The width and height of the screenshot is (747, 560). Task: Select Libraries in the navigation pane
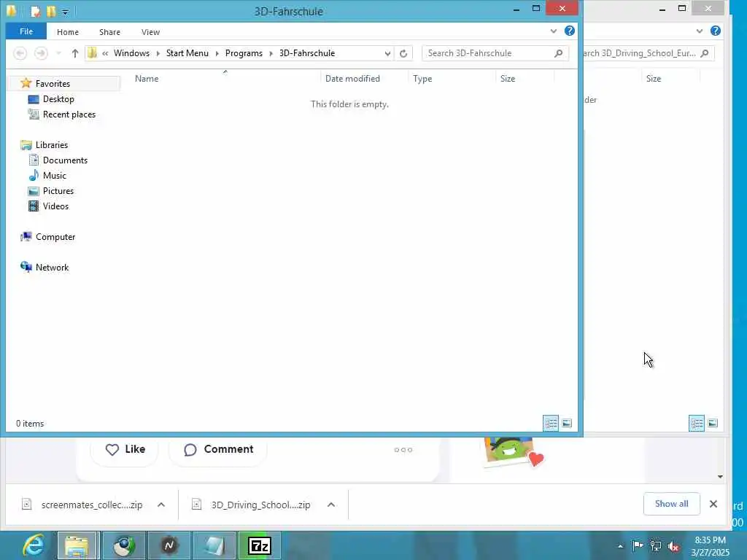tap(52, 145)
